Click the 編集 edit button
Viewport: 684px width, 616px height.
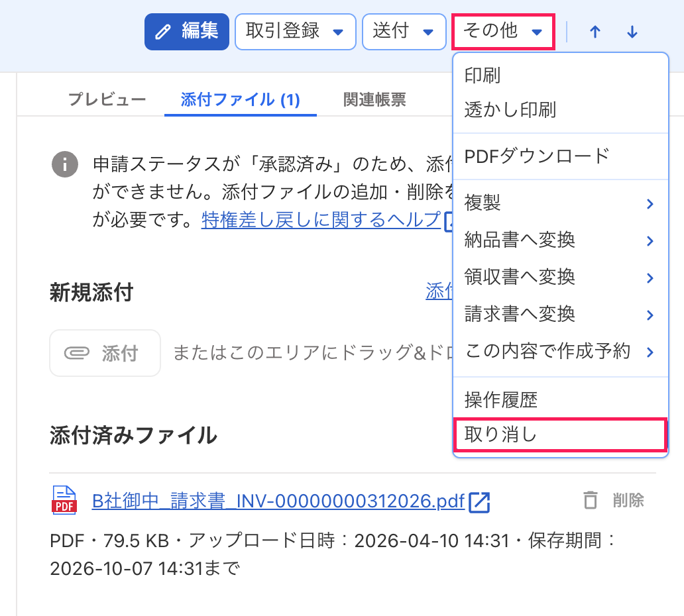pos(187,32)
